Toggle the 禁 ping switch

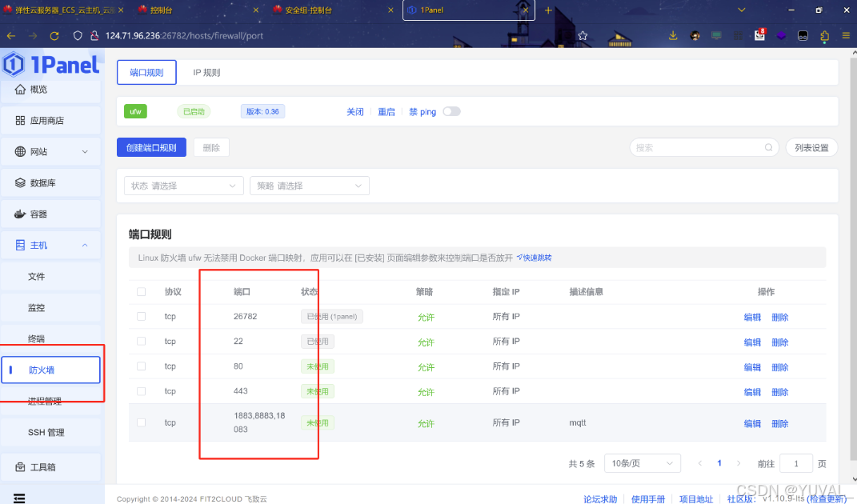(451, 111)
